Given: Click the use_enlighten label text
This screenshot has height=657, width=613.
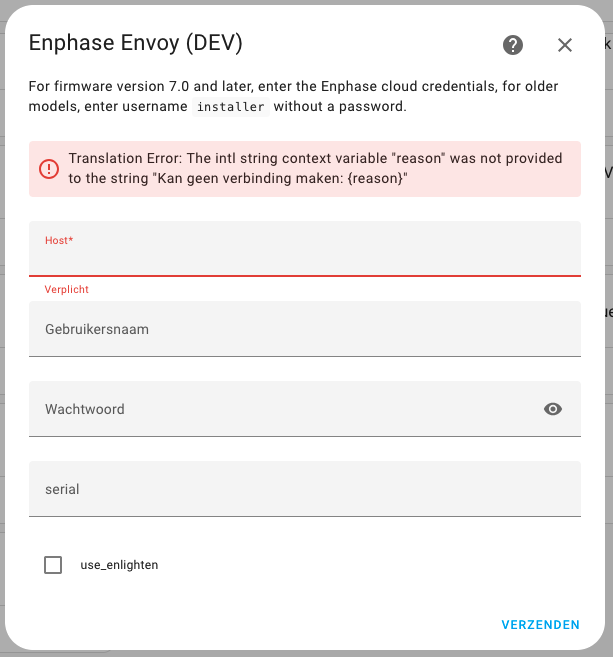Looking at the screenshot, I should click(119, 565).
